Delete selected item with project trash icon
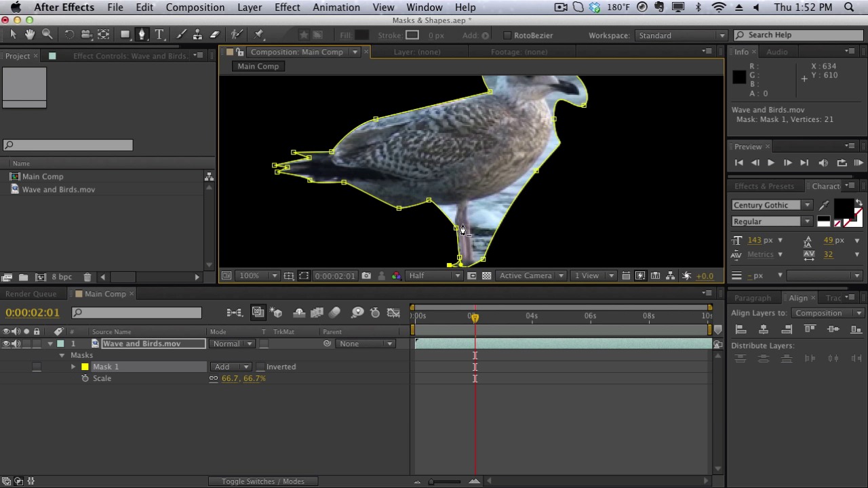The width and height of the screenshot is (868, 488). (x=87, y=277)
